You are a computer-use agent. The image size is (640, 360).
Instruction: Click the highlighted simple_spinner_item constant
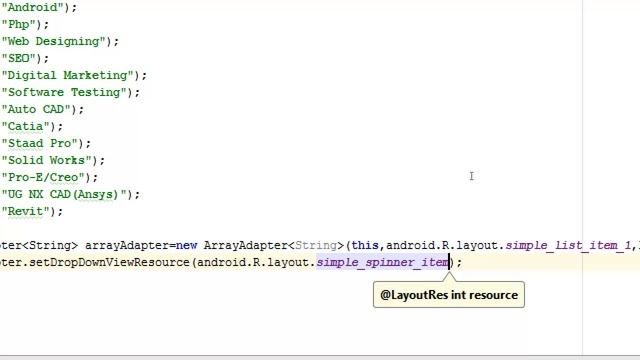382,262
